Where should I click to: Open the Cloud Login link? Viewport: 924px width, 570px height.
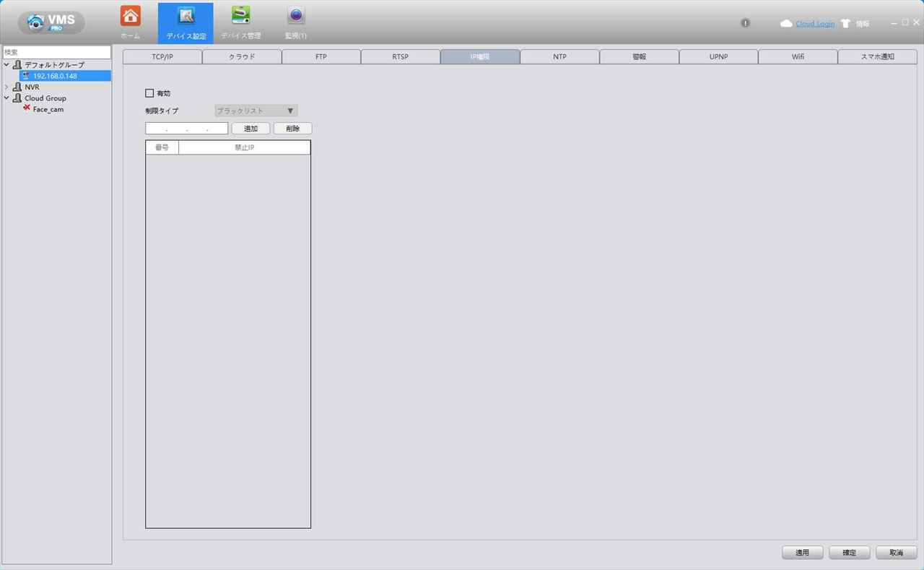(x=815, y=24)
